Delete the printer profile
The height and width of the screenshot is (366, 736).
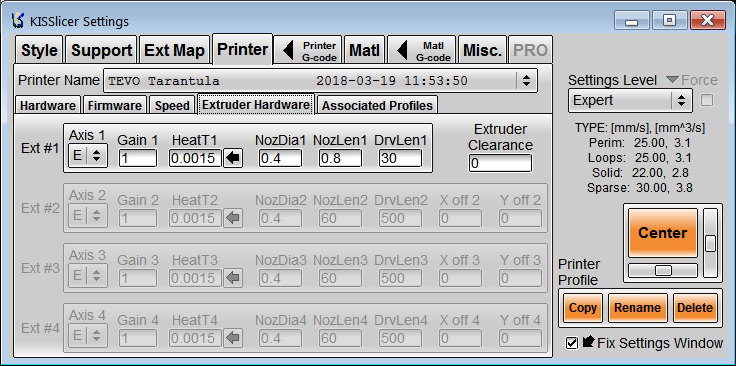pyautogui.click(x=695, y=308)
